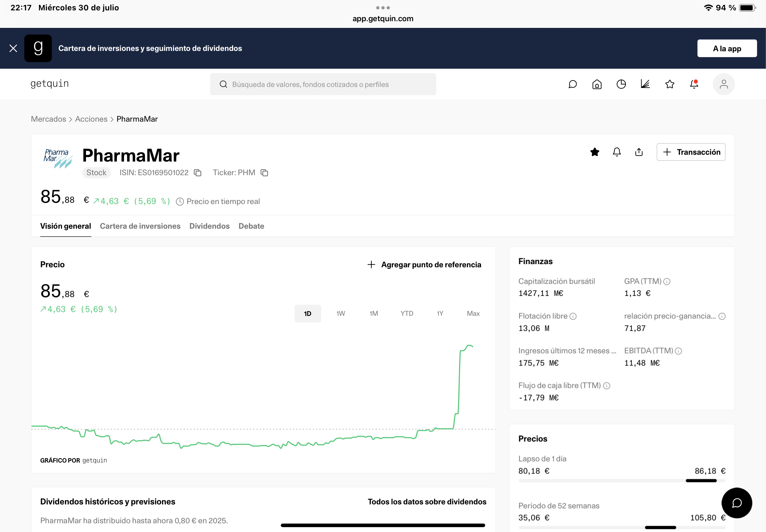Click the real-time price clock icon
This screenshot has width=766, height=532.
[180, 202]
